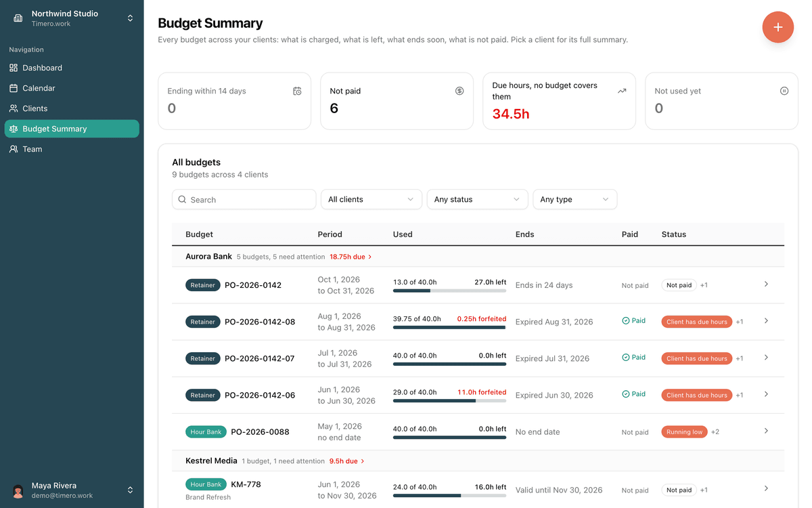Click the 11.0h forfeited text
812x508 pixels.
click(482, 391)
